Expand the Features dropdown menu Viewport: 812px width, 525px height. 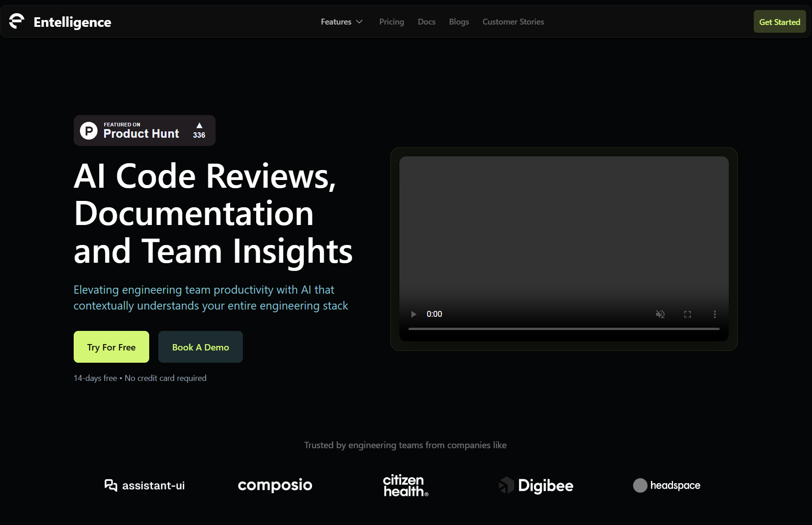[342, 22]
